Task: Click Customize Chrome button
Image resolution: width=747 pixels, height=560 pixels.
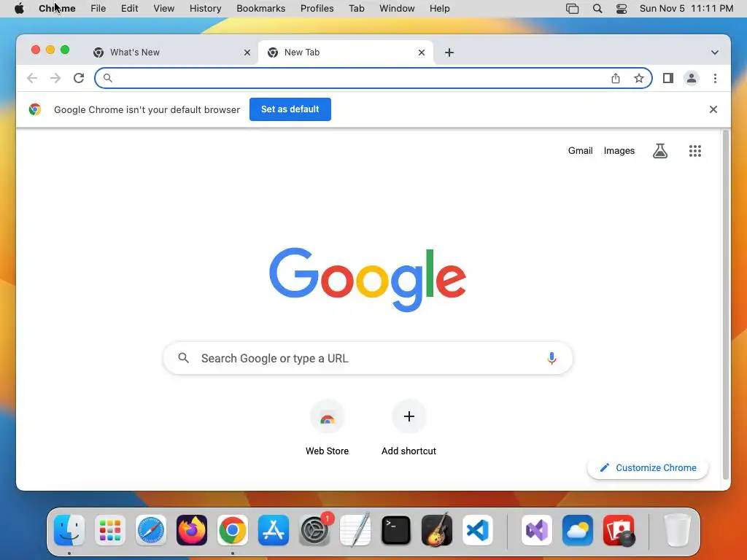Action: (x=648, y=467)
